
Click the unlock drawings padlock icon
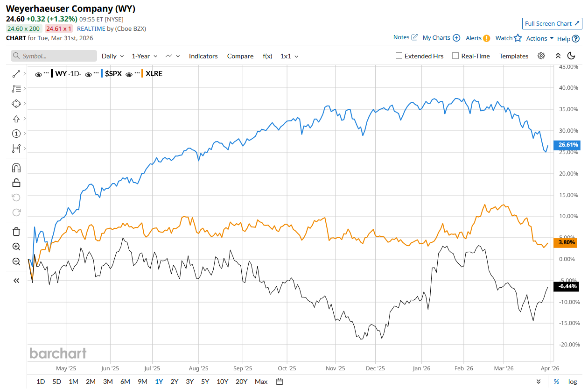tap(16, 183)
